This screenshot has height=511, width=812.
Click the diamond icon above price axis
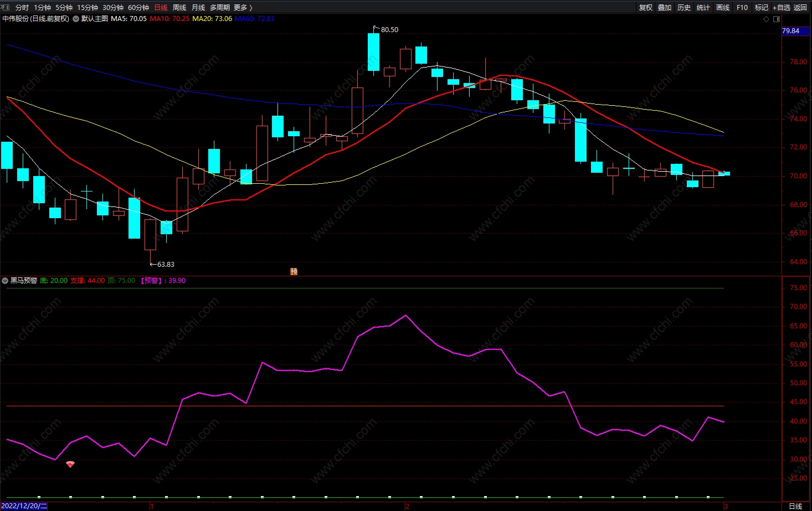767,19
